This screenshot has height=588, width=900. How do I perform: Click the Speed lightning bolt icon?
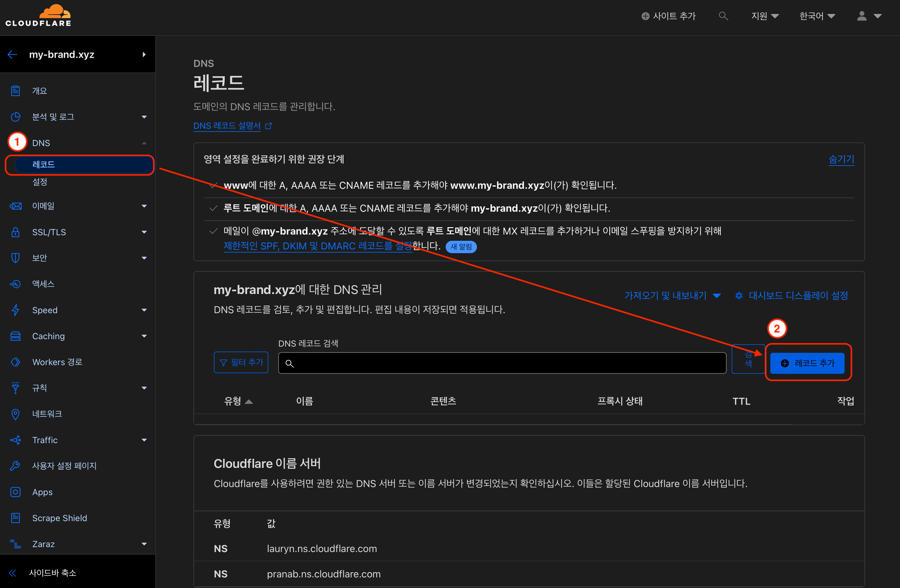[x=15, y=310]
